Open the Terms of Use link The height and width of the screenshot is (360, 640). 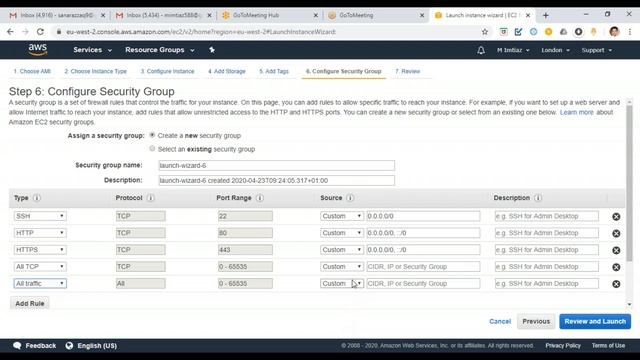click(x=608, y=346)
